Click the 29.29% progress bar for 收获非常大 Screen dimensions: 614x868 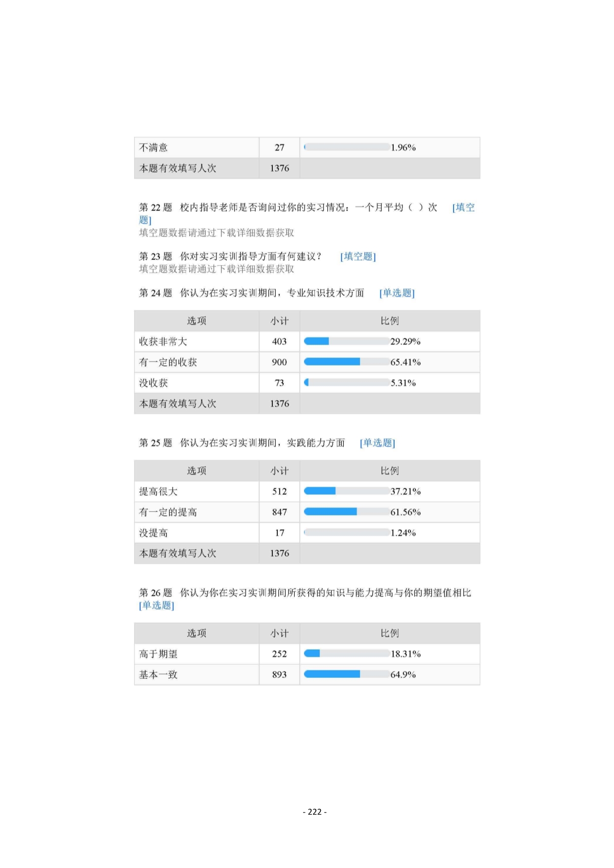pos(346,341)
